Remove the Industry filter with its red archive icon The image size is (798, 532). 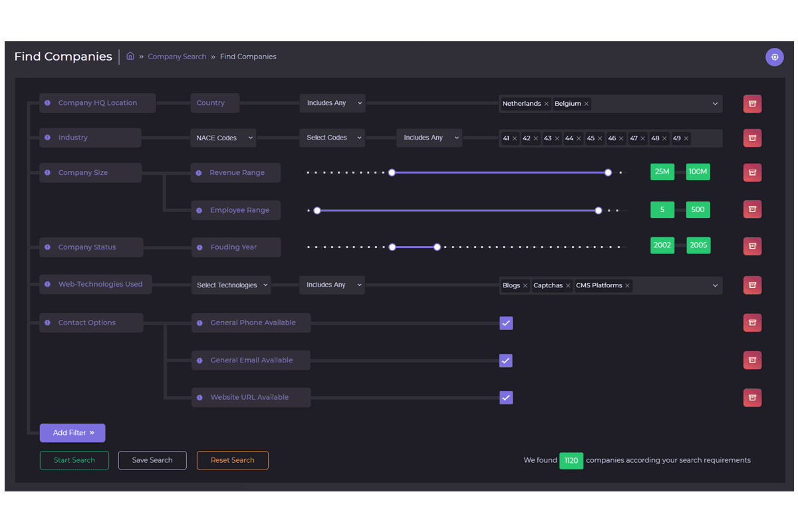pos(752,138)
